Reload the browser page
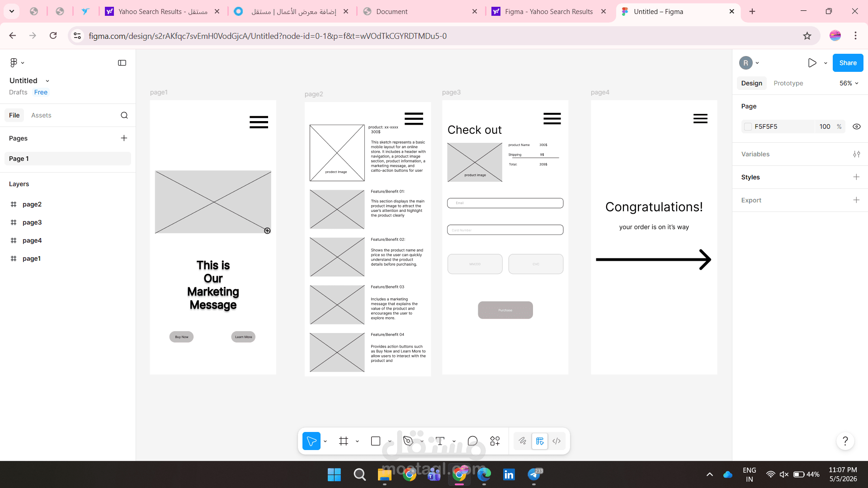The height and width of the screenshot is (488, 868). (53, 36)
